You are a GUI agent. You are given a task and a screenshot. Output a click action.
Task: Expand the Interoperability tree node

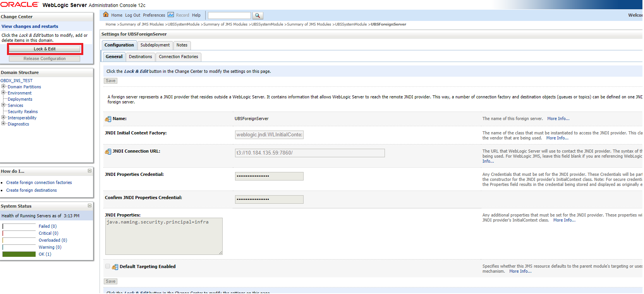point(3,117)
